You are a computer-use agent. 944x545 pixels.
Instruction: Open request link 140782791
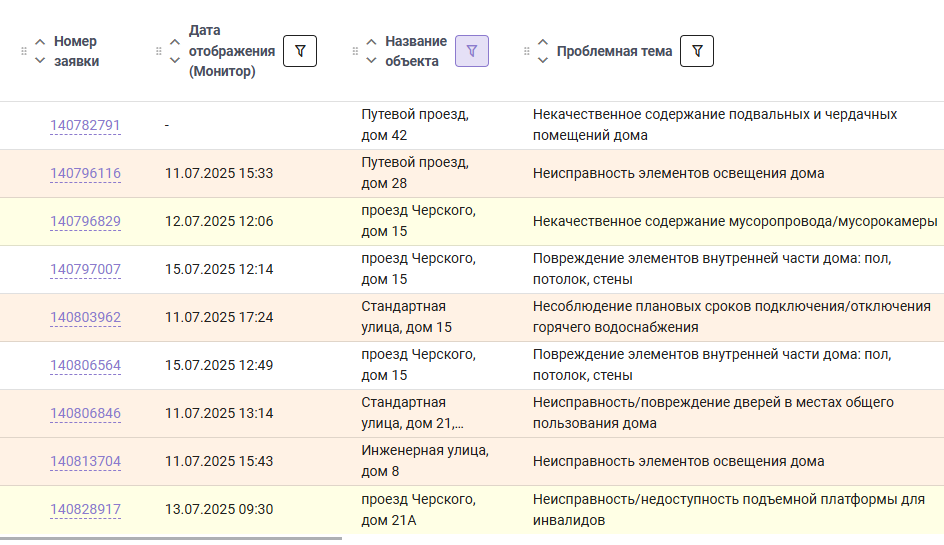(x=85, y=125)
